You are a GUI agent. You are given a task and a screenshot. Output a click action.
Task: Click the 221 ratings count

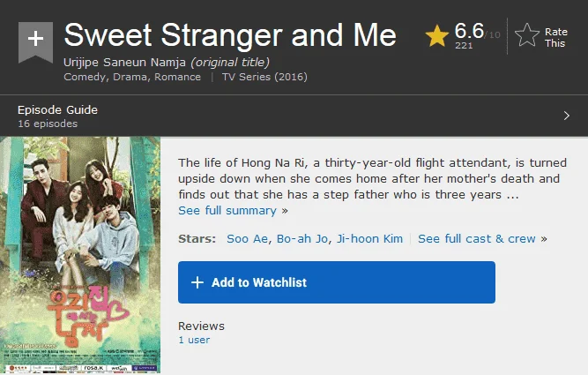point(464,45)
